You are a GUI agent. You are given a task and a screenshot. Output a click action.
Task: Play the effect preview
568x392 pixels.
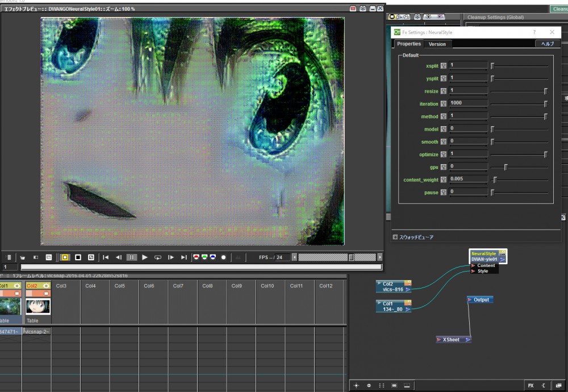coord(144,257)
